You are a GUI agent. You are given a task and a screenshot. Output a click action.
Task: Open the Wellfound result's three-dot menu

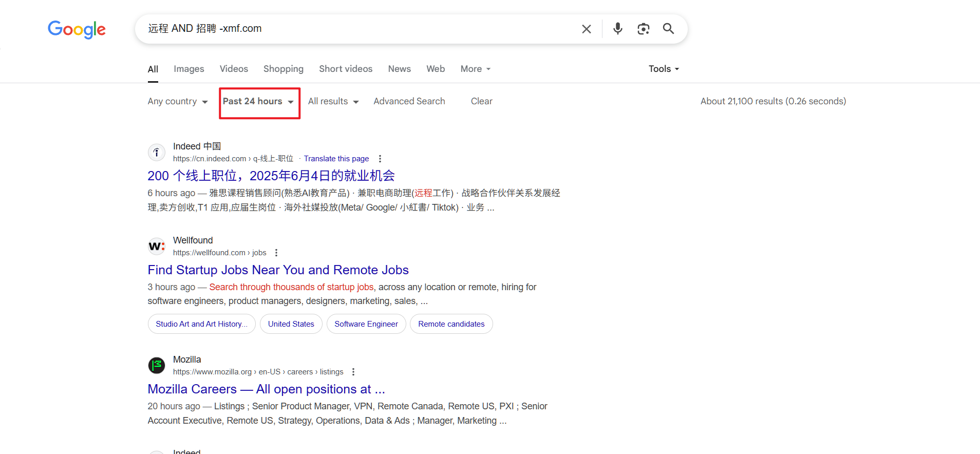pos(276,253)
